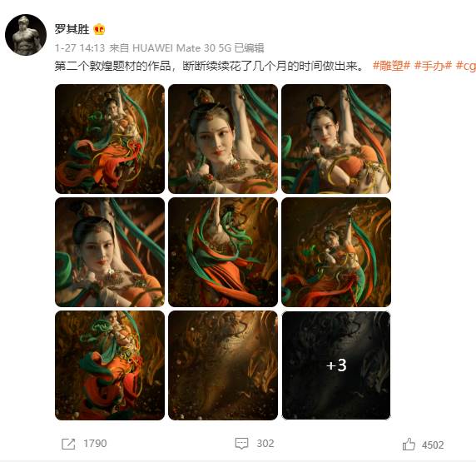Open the partially visible #cg hashtag
This screenshot has height=462, width=476.
point(466,66)
